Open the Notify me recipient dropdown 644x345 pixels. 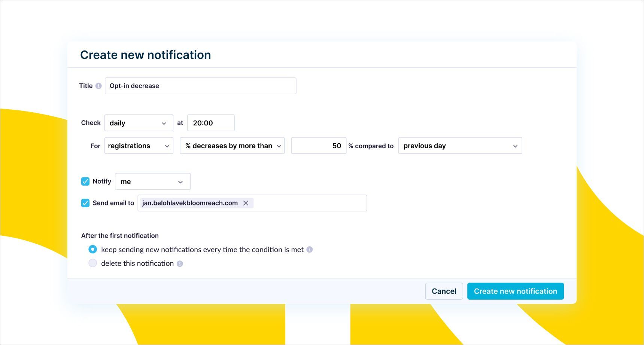[153, 181]
